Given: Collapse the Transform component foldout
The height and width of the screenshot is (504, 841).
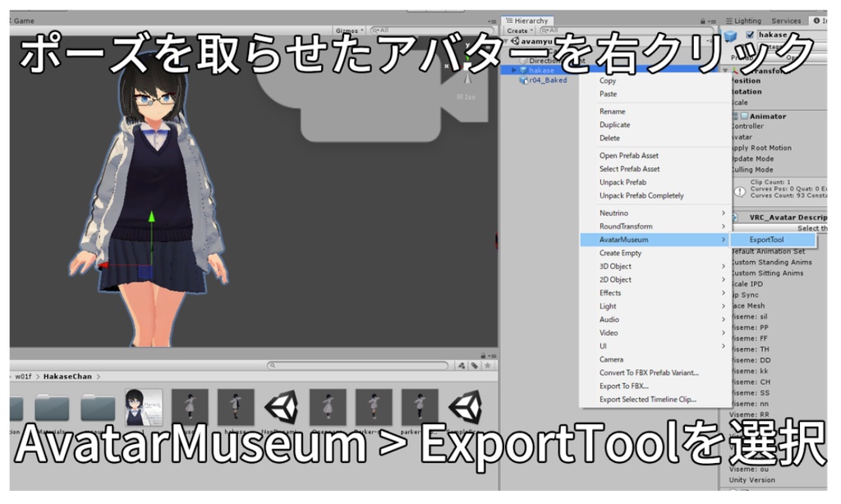Looking at the screenshot, I should pyautogui.click(x=726, y=71).
